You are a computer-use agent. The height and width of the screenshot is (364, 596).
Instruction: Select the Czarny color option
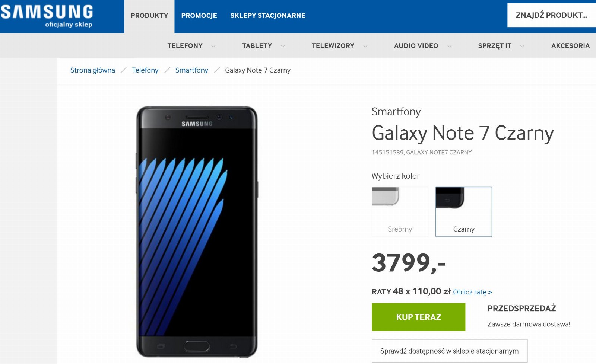(x=464, y=212)
